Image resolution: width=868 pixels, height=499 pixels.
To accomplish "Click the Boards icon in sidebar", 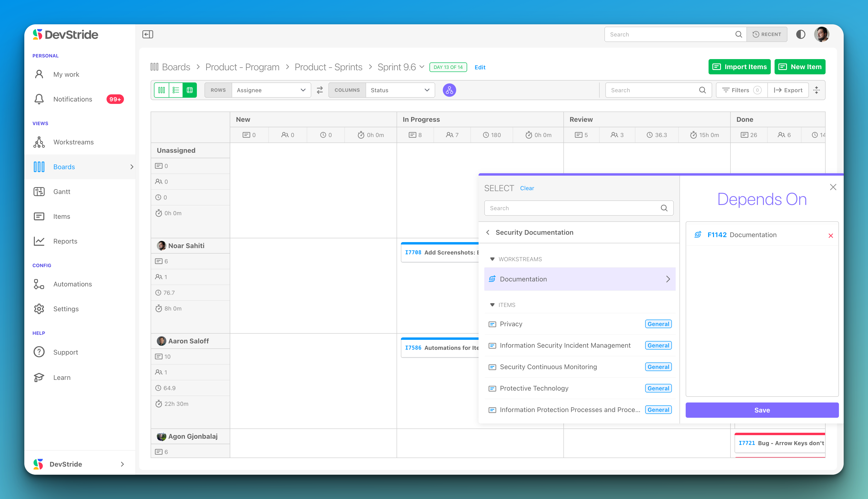I will point(39,166).
